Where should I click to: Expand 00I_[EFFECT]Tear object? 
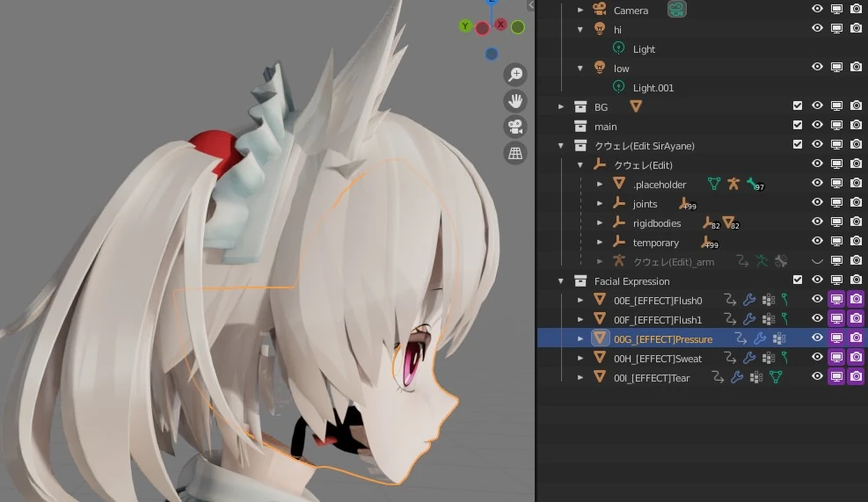tap(580, 377)
